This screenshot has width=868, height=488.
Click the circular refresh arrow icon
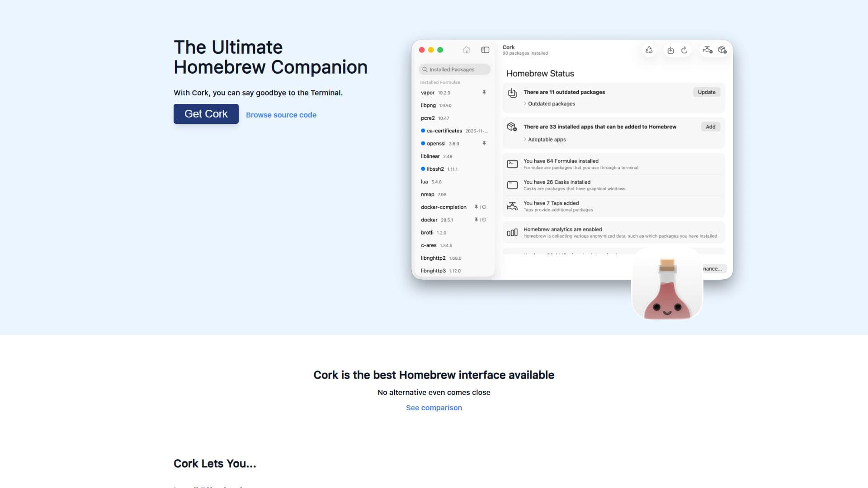click(x=684, y=50)
